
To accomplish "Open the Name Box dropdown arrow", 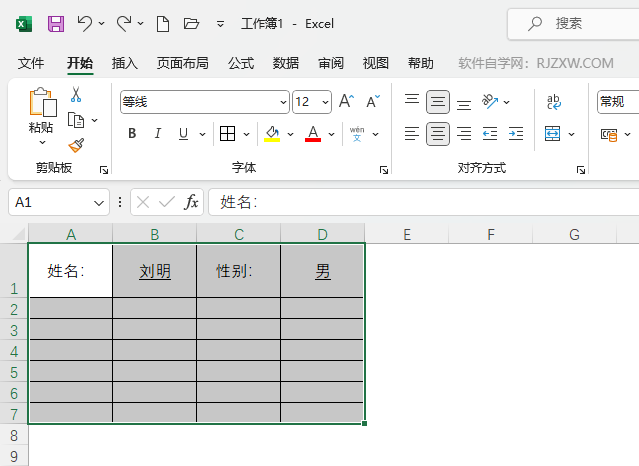I will 99,203.
